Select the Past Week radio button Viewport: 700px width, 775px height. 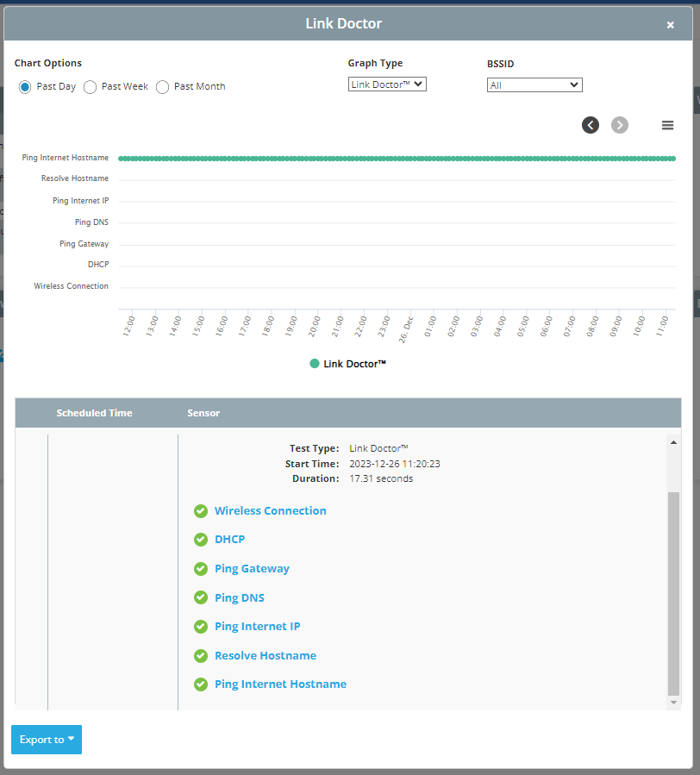(x=90, y=87)
